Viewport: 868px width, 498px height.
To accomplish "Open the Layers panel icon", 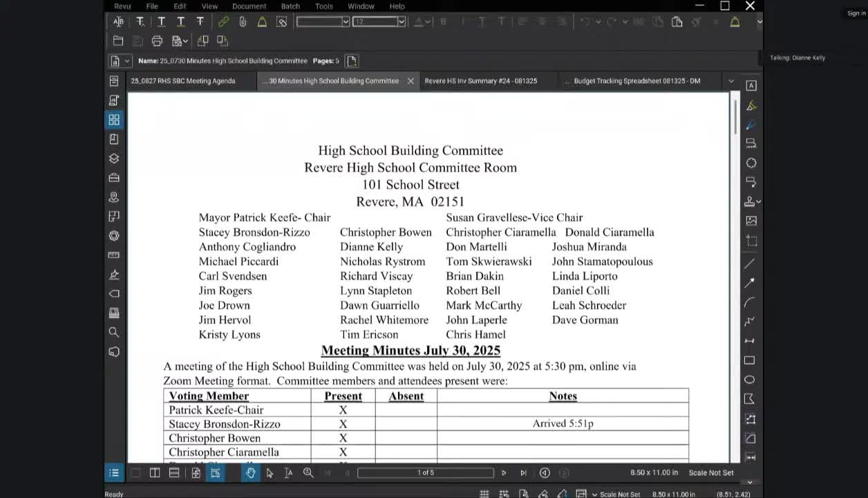I will [114, 158].
